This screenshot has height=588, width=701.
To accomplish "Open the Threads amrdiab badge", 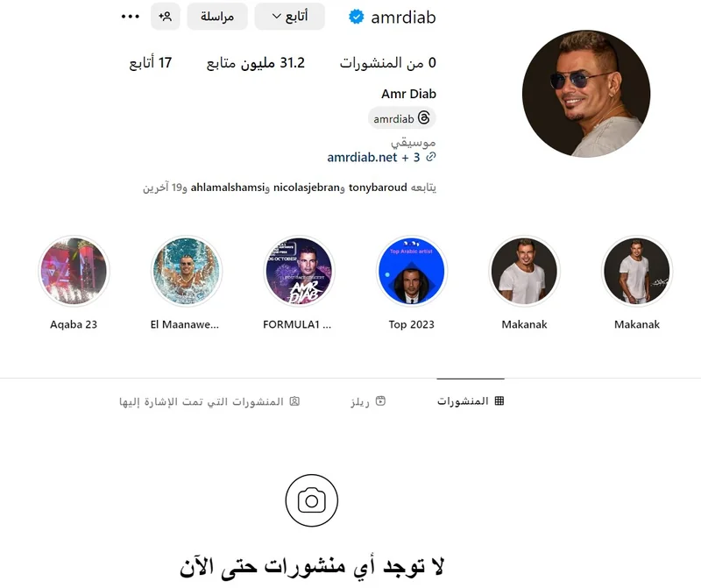I will [402, 118].
